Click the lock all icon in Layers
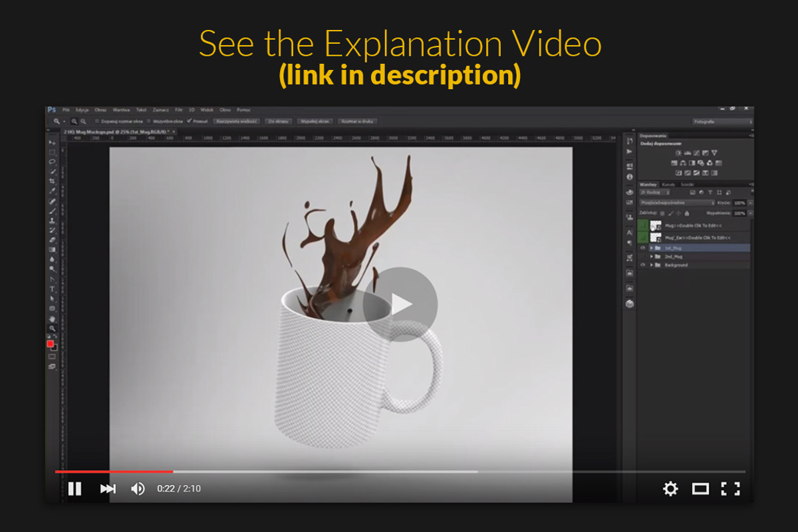 pyautogui.click(x=687, y=213)
